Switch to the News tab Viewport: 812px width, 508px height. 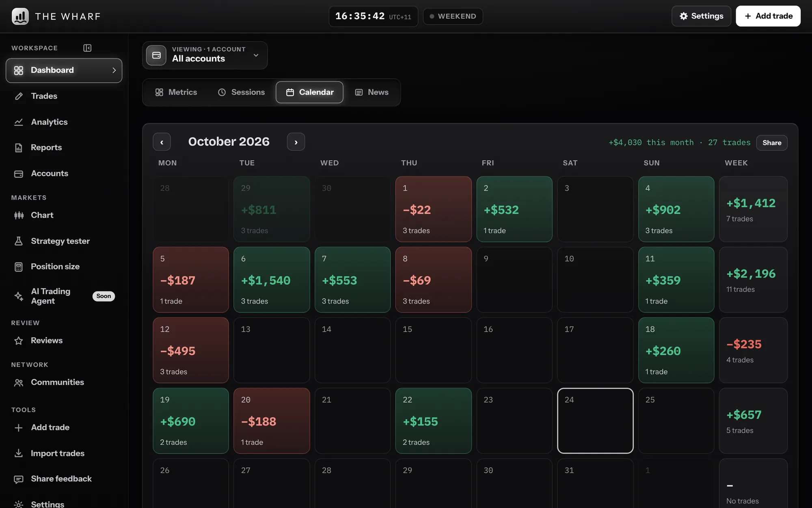pyautogui.click(x=371, y=92)
